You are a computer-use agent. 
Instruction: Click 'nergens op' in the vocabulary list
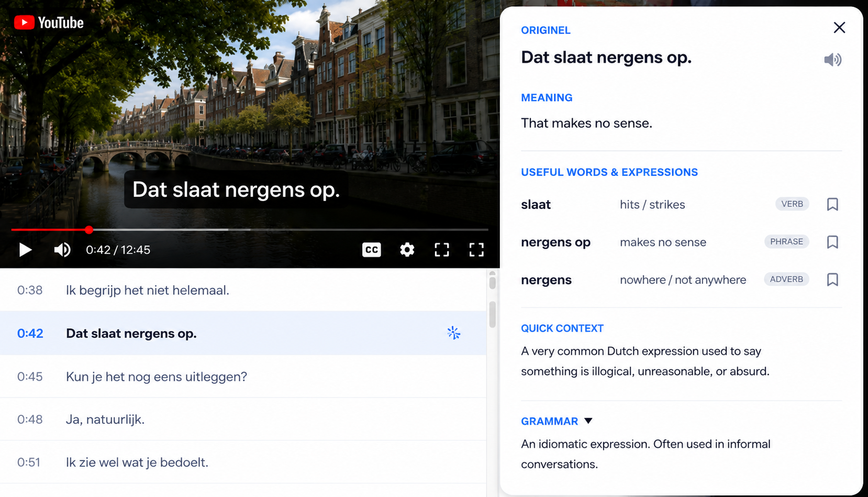pyautogui.click(x=555, y=242)
